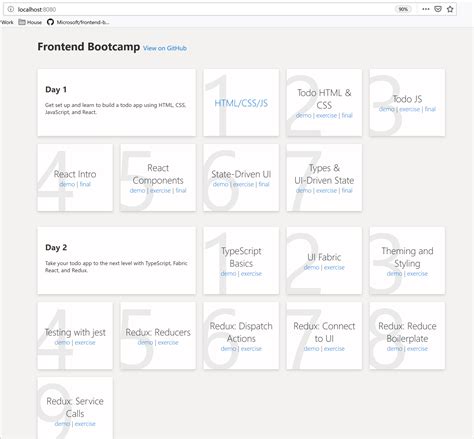Screen dimensions: 474x439
Task: Open demo link under Redux: Reducers
Action: coord(145,342)
